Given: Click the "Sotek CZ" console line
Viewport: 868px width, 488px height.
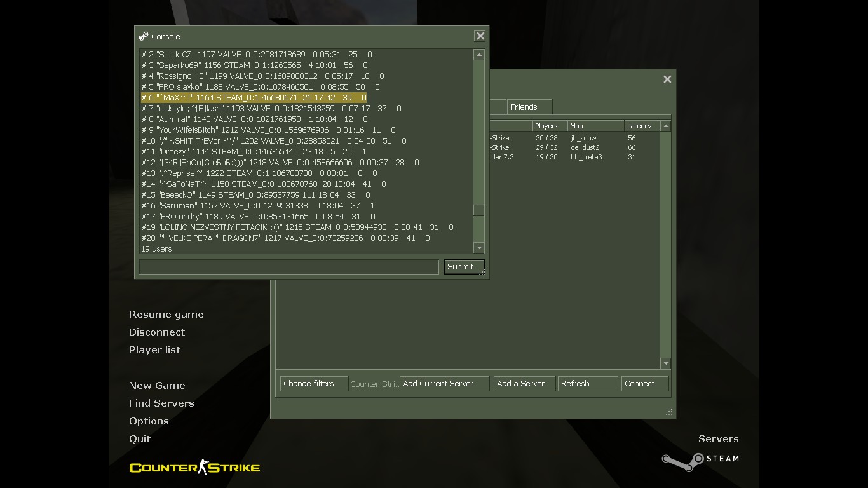Looking at the screenshot, I should click(257, 55).
